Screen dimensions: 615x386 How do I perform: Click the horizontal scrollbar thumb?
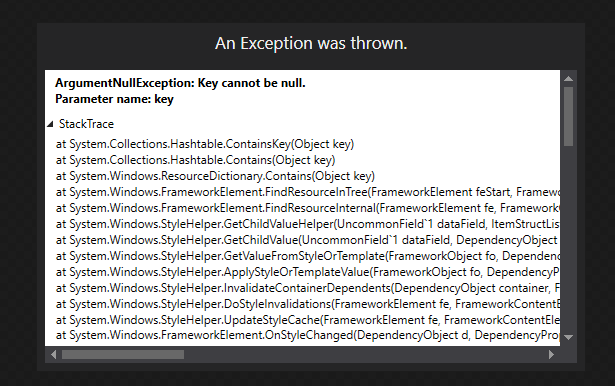point(123,355)
